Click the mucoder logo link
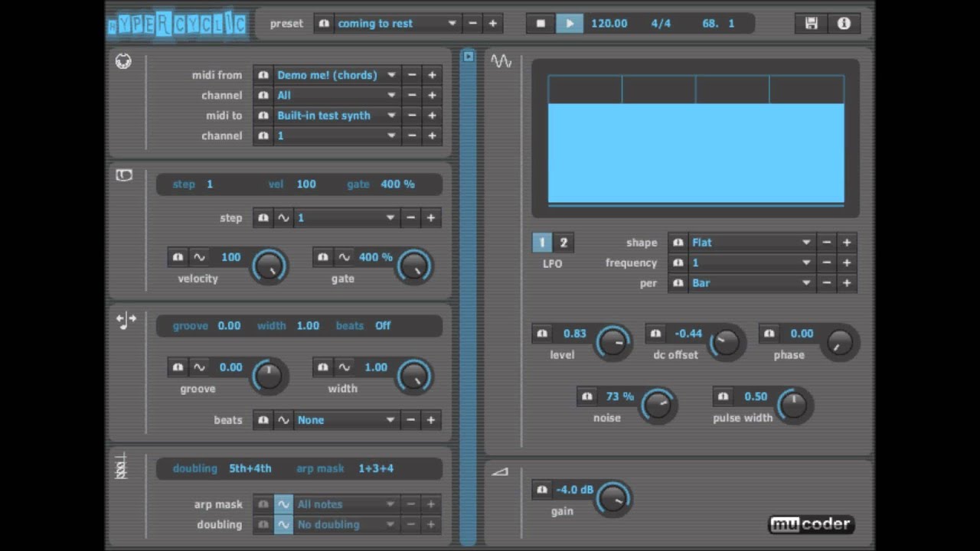Viewport: 980px width, 551px height. click(x=811, y=524)
